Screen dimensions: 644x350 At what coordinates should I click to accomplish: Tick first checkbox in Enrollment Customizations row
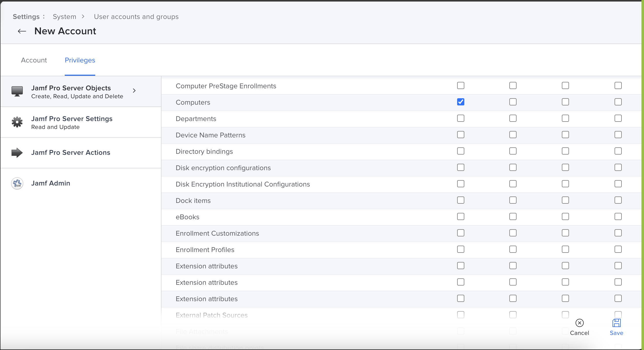click(461, 233)
